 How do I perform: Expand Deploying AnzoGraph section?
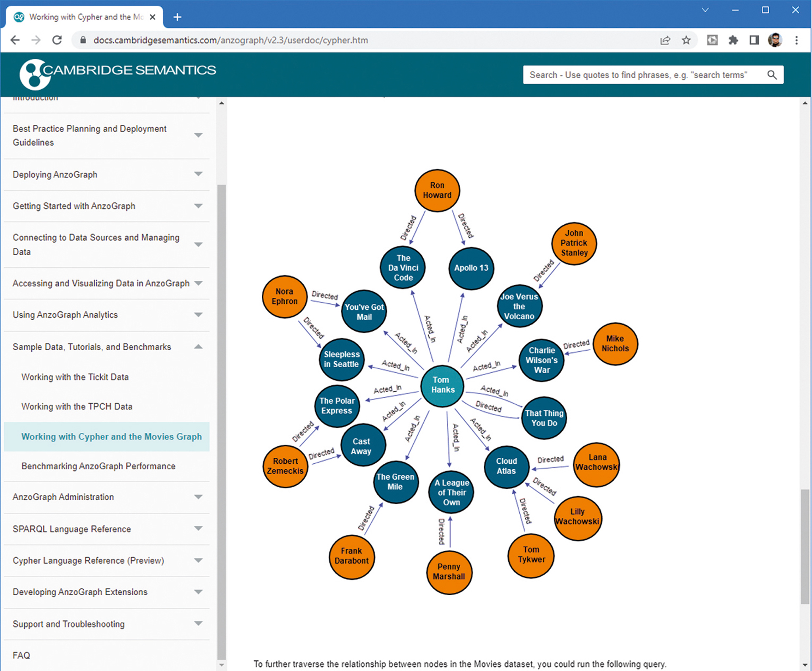[198, 174]
